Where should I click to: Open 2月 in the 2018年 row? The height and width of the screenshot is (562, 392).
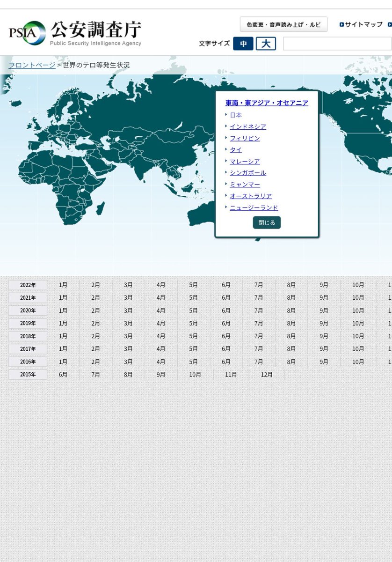click(x=96, y=336)
